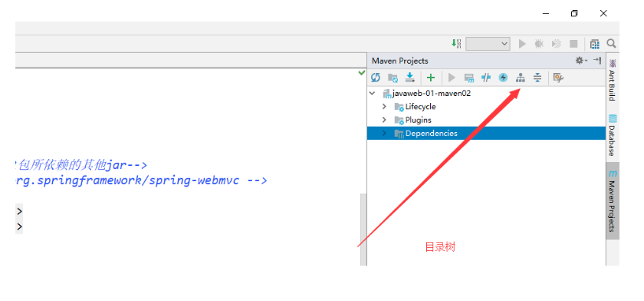The width and height of the screenshot is (644, 301).
Task: Hide the Maven Projects tool window
Action: point(597,61)
